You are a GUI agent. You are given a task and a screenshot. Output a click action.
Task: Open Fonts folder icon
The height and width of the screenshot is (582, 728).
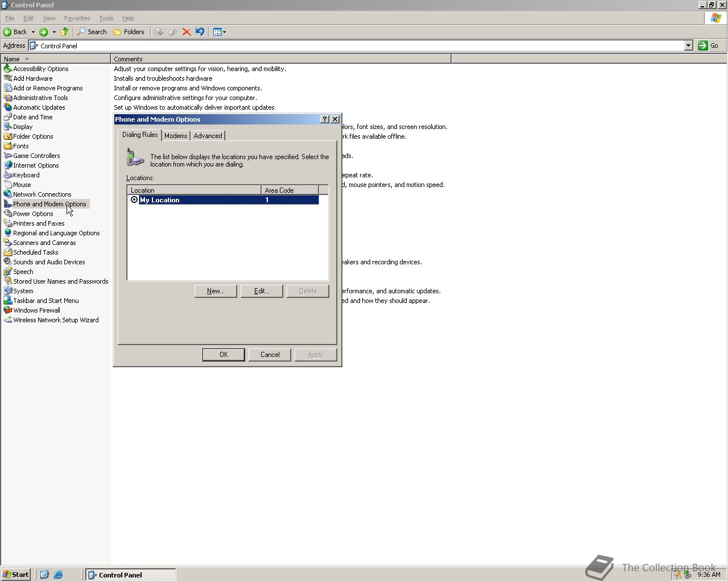tap(7, 146)
